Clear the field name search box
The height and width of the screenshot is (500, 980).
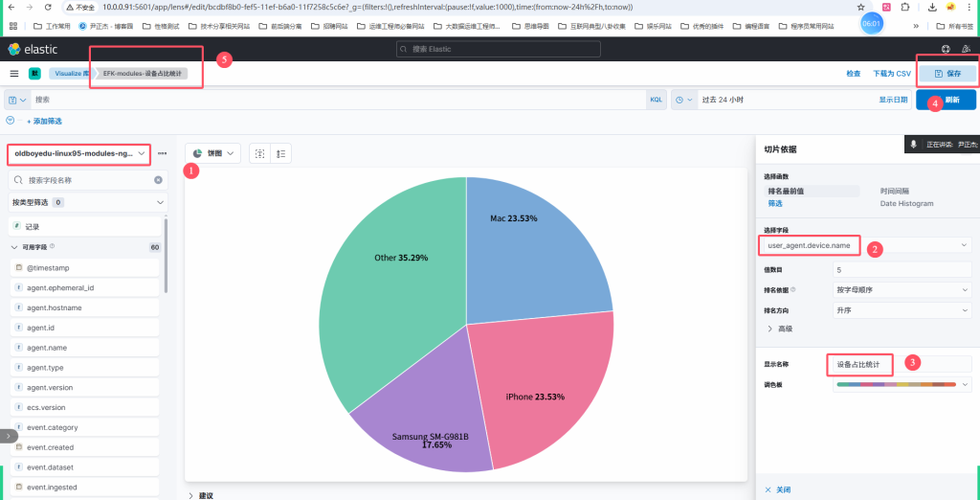[158, 180]
